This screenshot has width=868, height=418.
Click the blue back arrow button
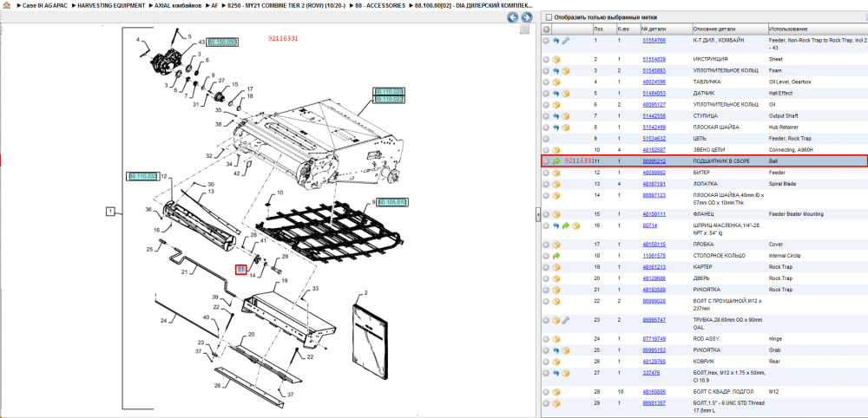513,17
